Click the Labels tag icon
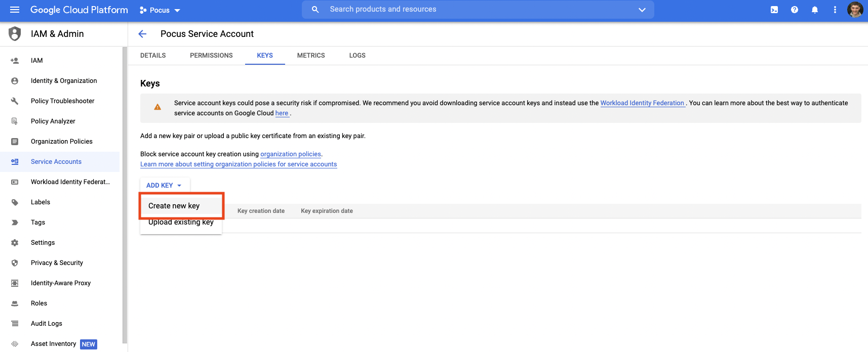The width and height of the screenshot is (868, 352). pos(15,202)
